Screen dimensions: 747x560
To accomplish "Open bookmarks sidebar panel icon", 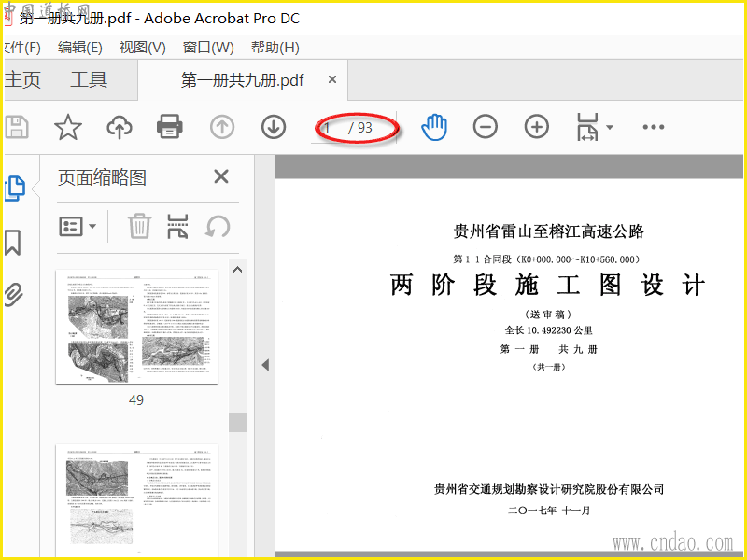I will coord(13,243).
